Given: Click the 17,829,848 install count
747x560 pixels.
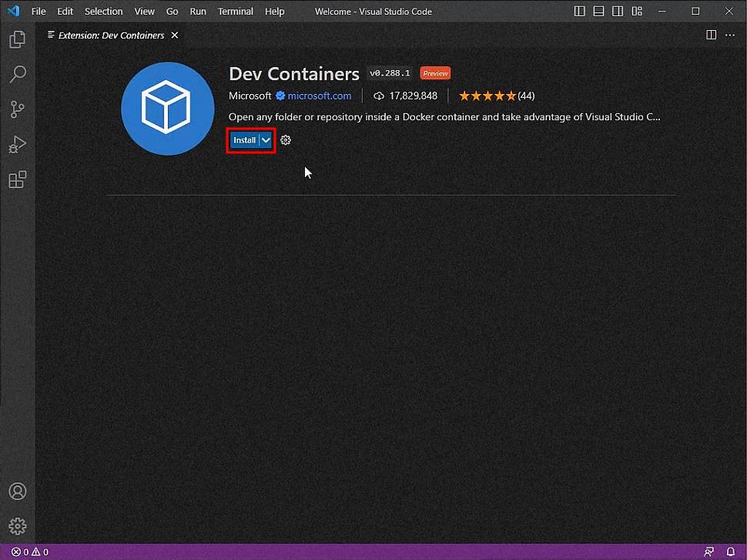Looking at the screenshot, I should pyautogui.click(x=413, y=96).
